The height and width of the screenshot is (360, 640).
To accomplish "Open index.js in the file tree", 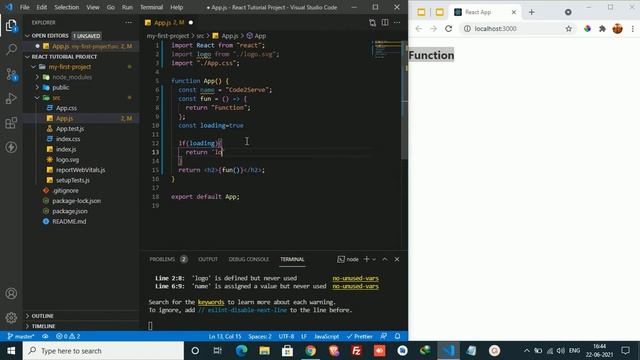I will (66, 149).
